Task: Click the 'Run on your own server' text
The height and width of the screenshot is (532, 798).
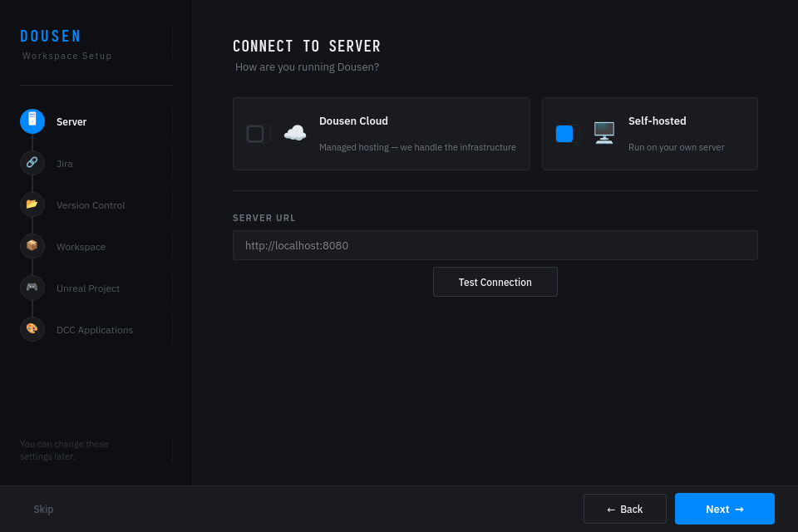Action: pyautogui.click(x=677, y=147)
